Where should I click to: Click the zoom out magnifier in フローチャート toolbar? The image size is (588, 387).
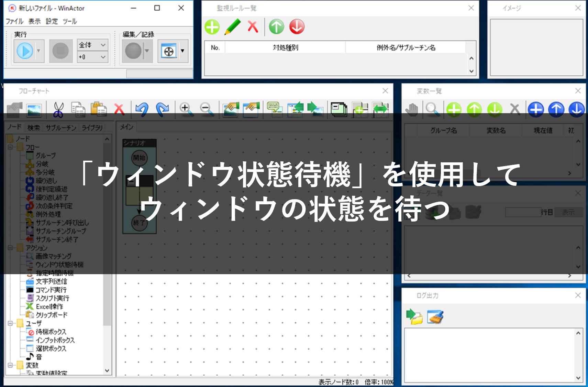pyautogui.click(x=207, y=109)
